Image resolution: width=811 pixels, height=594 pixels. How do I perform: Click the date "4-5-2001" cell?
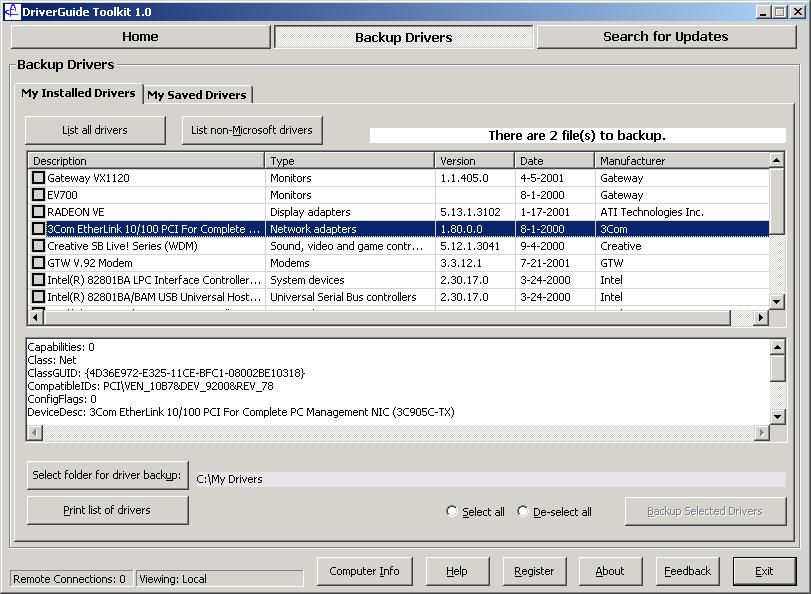click(555, 177)
